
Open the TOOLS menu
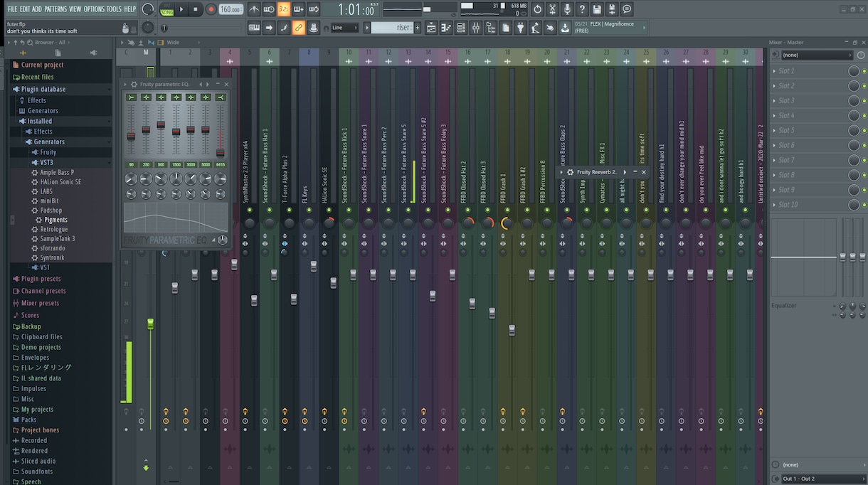tap(114, 9)
